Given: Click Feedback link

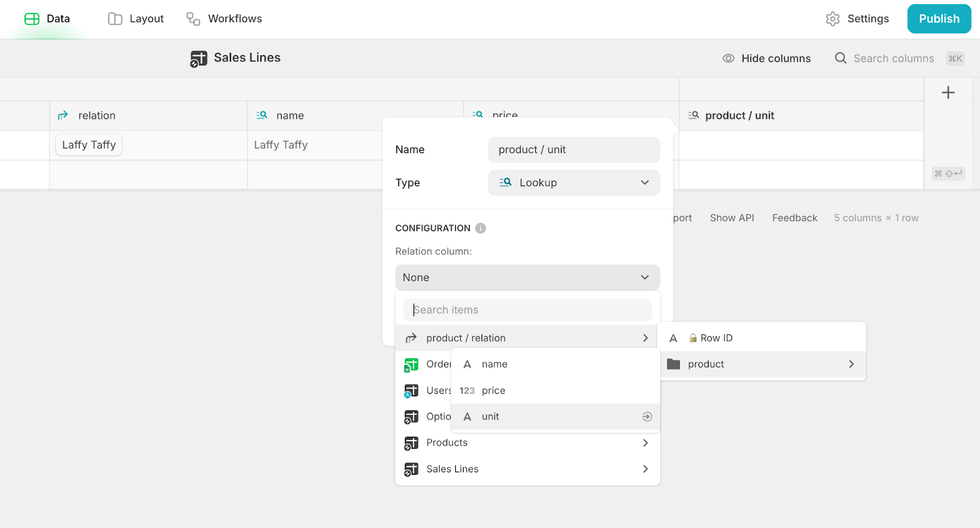Looking at the screenshot, I should 794,218.
